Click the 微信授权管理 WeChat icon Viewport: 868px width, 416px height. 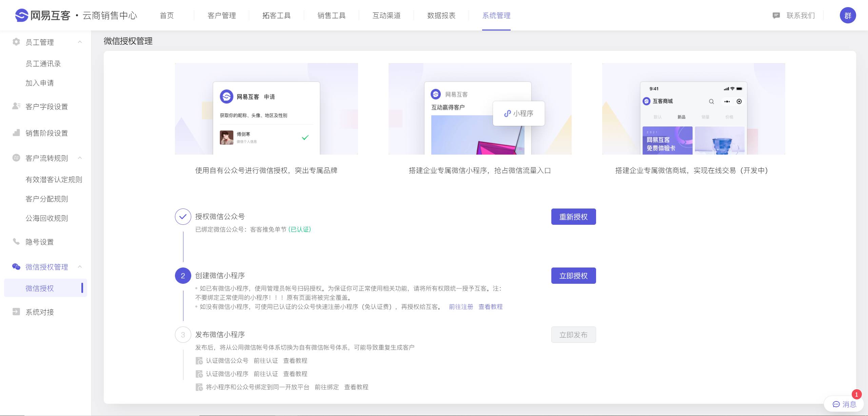[16, 266]
